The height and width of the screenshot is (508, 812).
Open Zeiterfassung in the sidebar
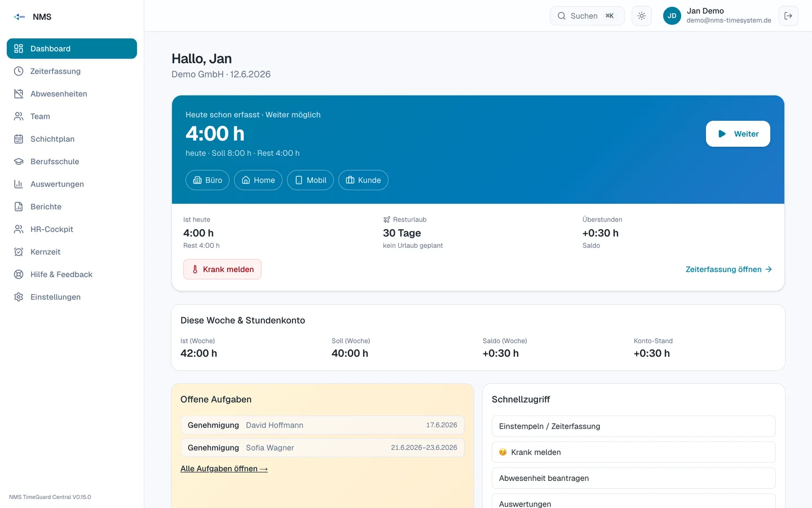click(72, 71)
